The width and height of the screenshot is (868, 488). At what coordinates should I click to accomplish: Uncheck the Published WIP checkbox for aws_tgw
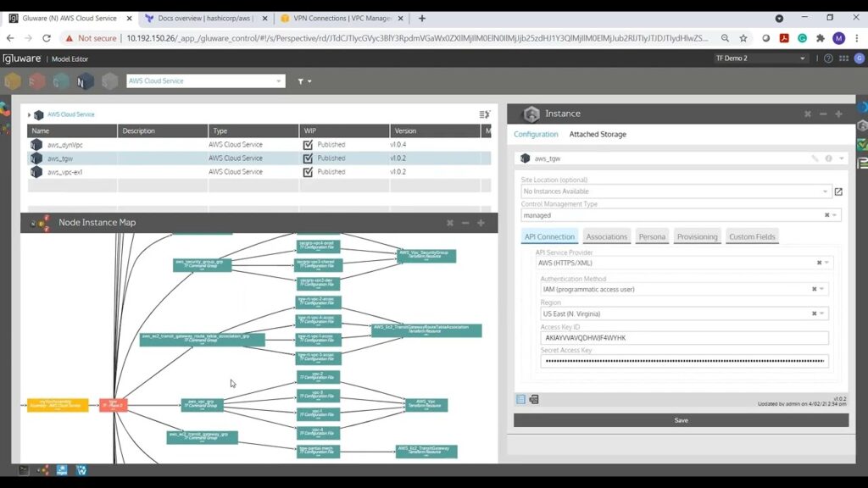309,158
